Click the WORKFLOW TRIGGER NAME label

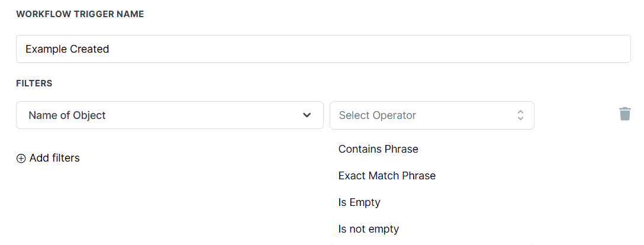click(80, 14)
